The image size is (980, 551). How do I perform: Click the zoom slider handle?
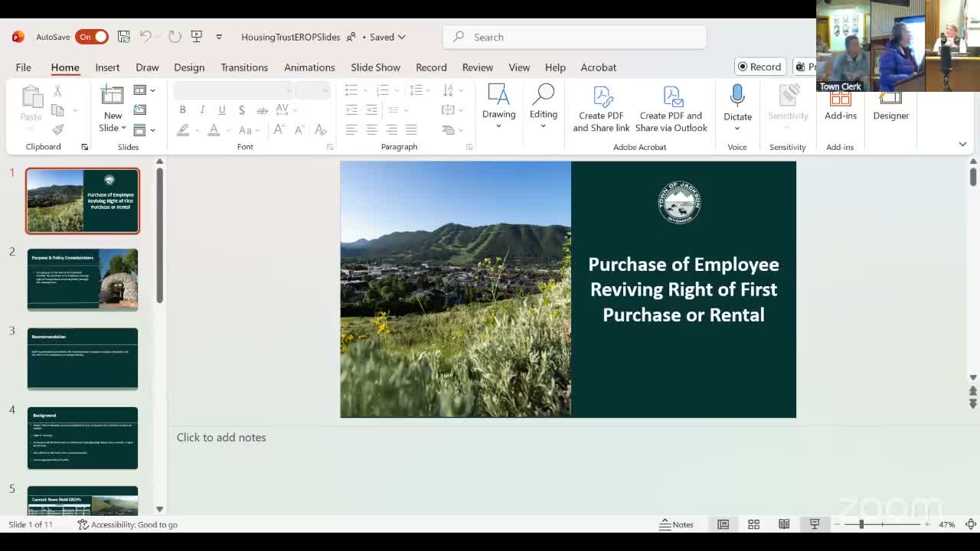861,524
